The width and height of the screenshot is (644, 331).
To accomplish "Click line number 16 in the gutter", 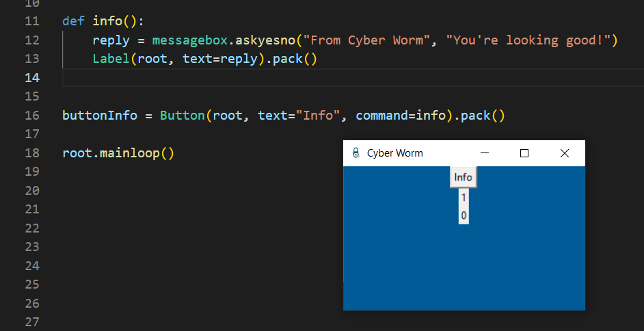I will coord(31,115).
